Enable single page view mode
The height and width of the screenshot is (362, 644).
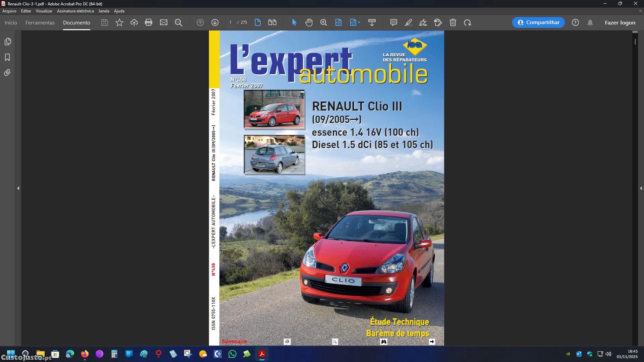pos(258,23)
